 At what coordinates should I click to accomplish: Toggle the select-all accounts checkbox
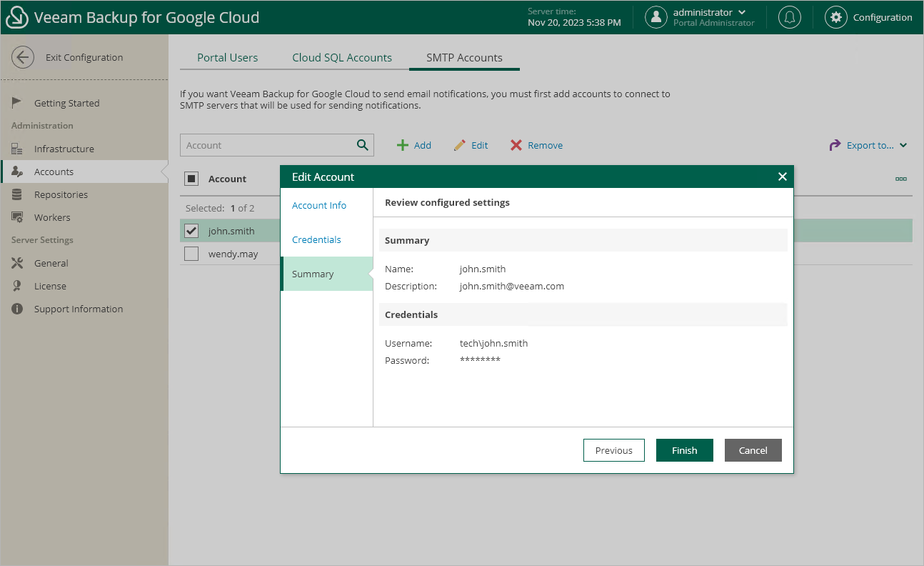click(191, 179)
